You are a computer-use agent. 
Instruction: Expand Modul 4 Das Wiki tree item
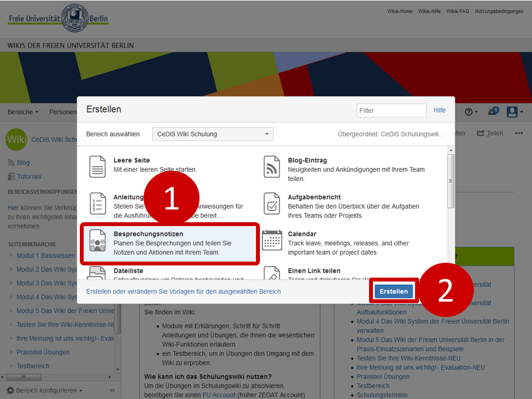pyautogui.click(x=11, y=297)
